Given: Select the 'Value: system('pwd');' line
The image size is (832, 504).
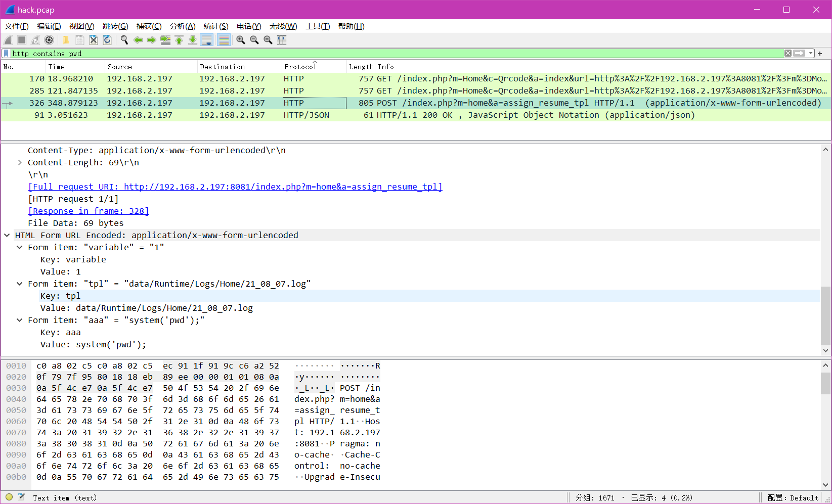Looking at the screenshot, I should coord(93,345).
